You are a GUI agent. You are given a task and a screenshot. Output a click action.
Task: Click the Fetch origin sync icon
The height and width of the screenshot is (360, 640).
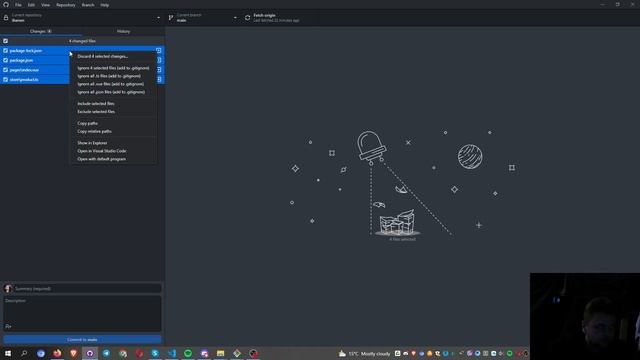(x=247, y=18)
